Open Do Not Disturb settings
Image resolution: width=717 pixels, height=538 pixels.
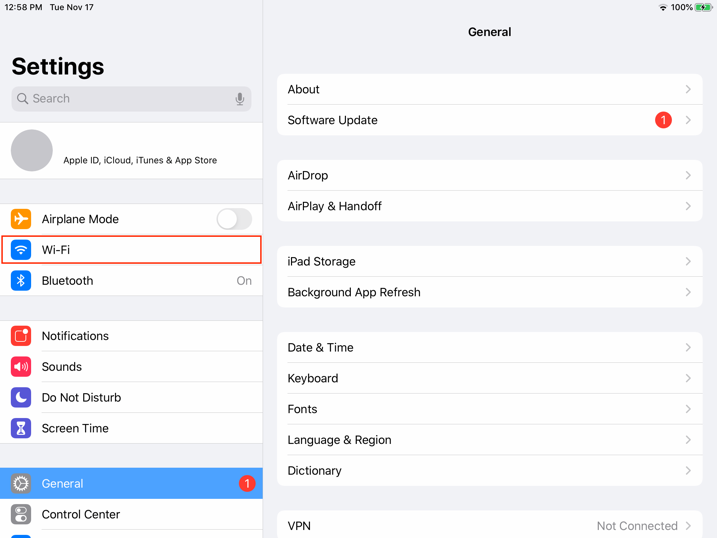(131, 398)
